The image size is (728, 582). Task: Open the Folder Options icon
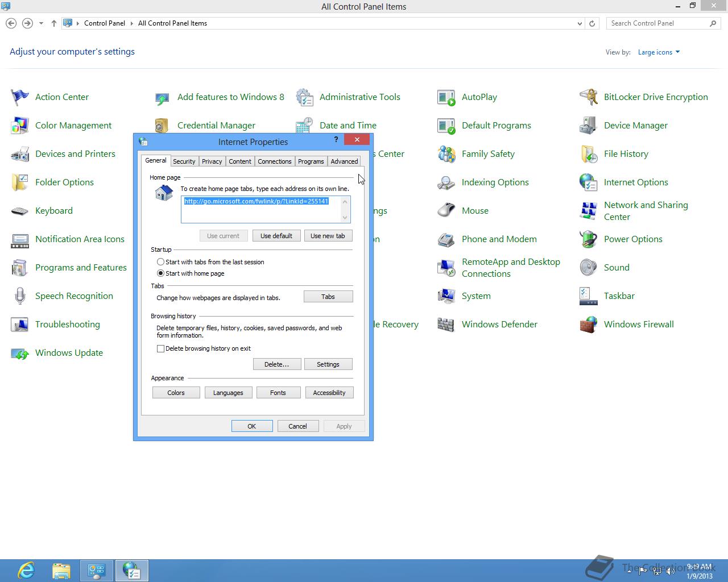click(x=20, y=182)
